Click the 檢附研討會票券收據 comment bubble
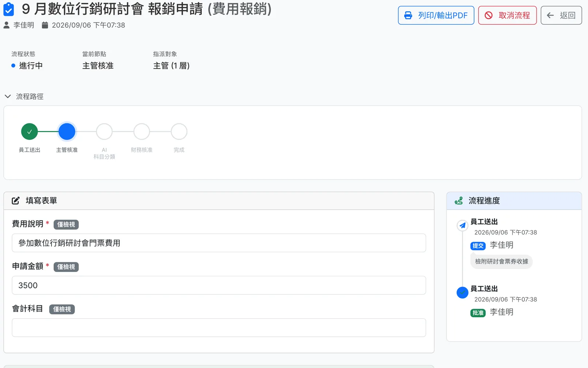The image size is (588, 368). [501, 261]
